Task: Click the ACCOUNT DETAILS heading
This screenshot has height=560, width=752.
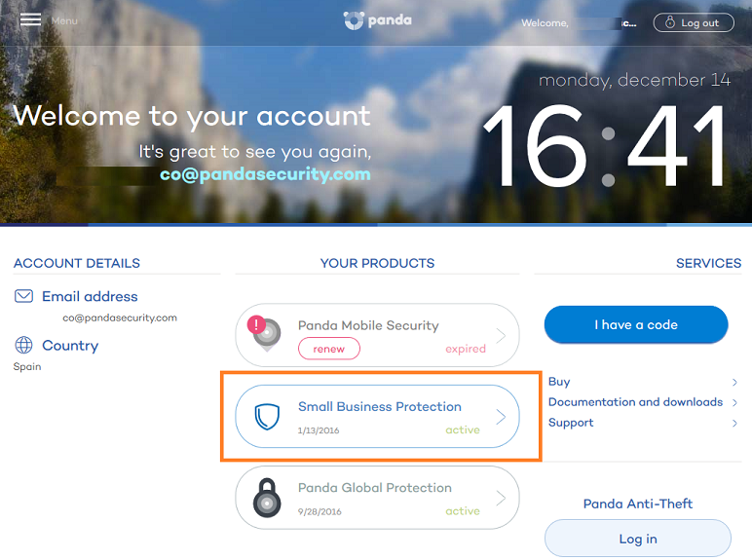Action: 77,263
